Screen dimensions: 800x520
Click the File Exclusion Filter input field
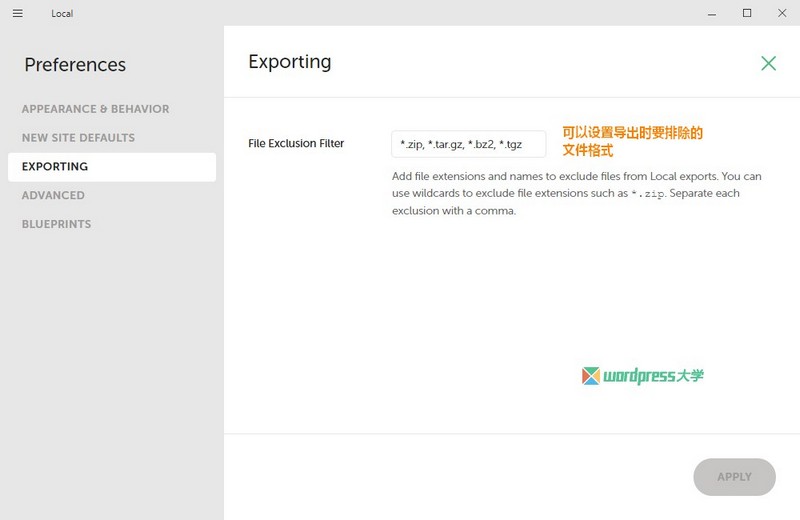pyautogui.click(x=468, y=144)
